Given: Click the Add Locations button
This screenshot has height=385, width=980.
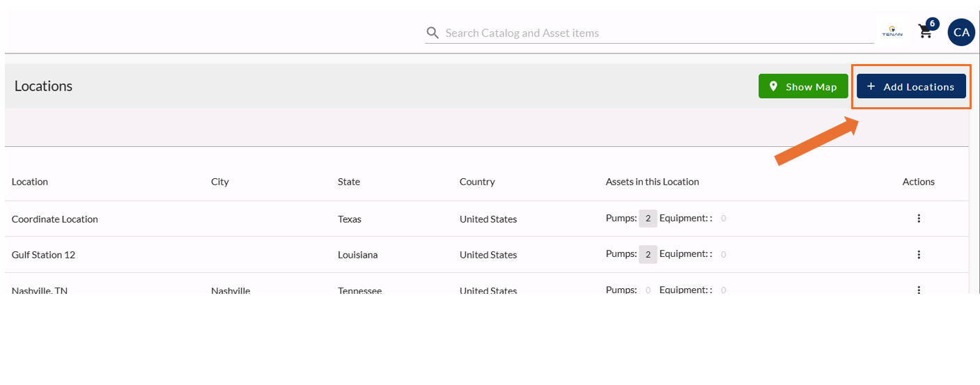Looking at the screenshot, I should coord(911,86).
